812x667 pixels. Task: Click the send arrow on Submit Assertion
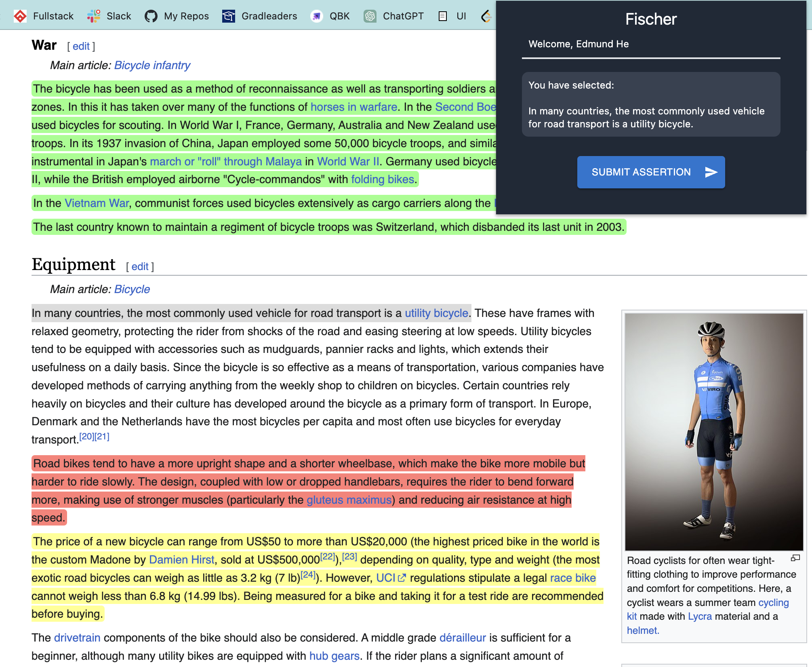[711, 172]
